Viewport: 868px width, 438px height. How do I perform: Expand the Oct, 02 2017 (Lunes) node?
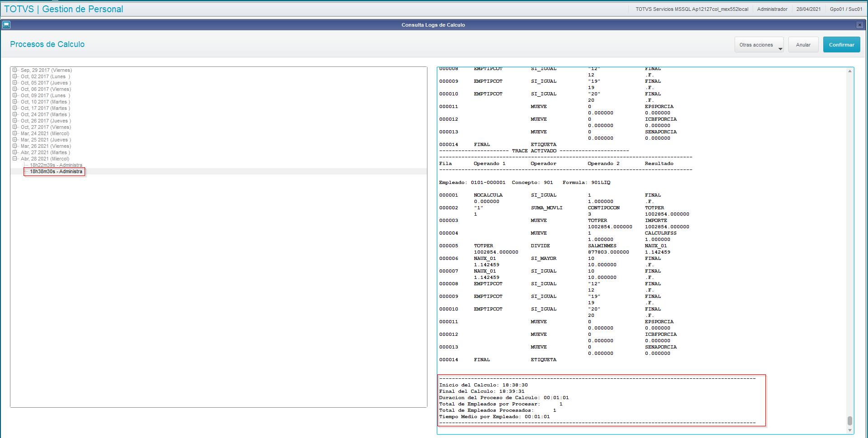tap(15, 76)
